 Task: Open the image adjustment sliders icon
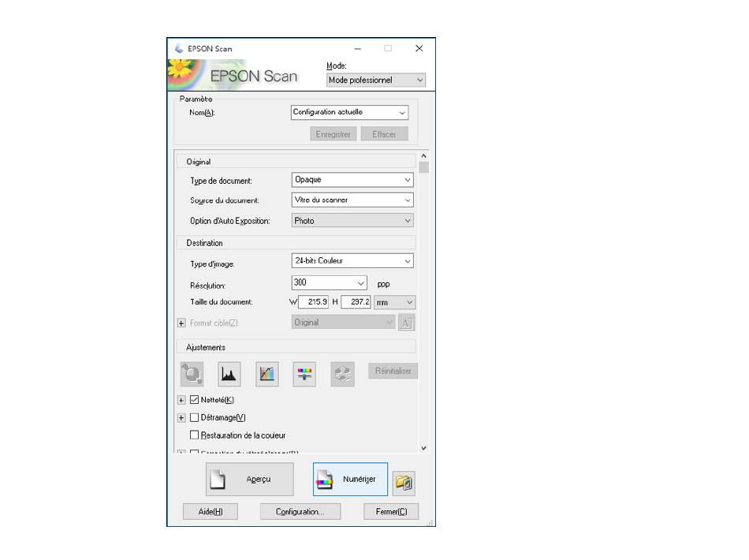coord(305,374)
